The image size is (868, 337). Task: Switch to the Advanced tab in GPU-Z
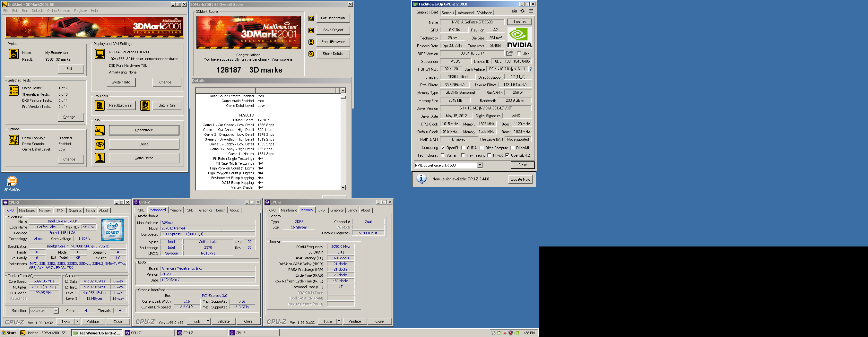466,13
